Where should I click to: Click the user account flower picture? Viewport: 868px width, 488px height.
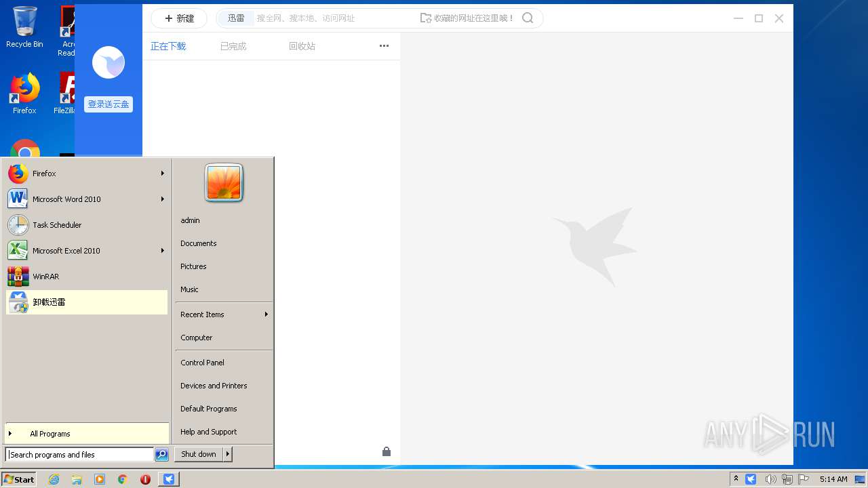point(224,183)
